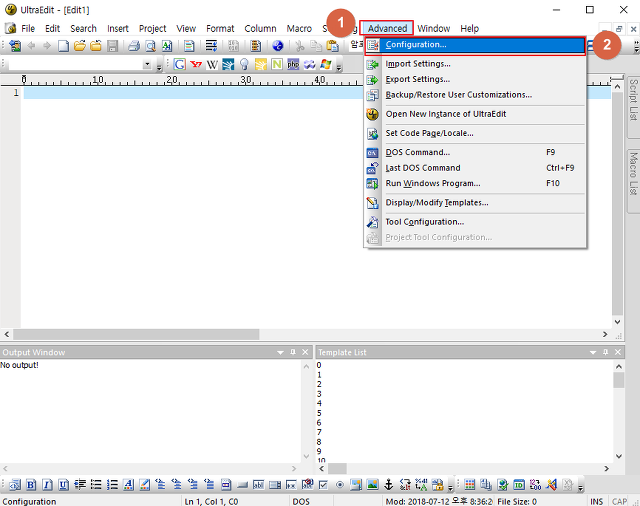Expand the HTML toolbar overflow arrow
The image size is (640, 506).
(451, 486)
